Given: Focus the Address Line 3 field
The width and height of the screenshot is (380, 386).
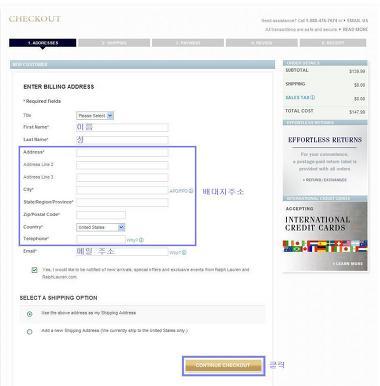Looking at the screenshot, I should 122,177.
